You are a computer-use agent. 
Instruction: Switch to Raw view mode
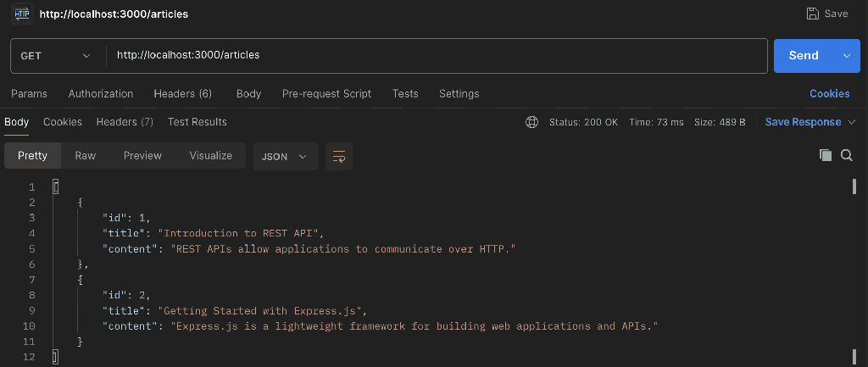[86, 156]
